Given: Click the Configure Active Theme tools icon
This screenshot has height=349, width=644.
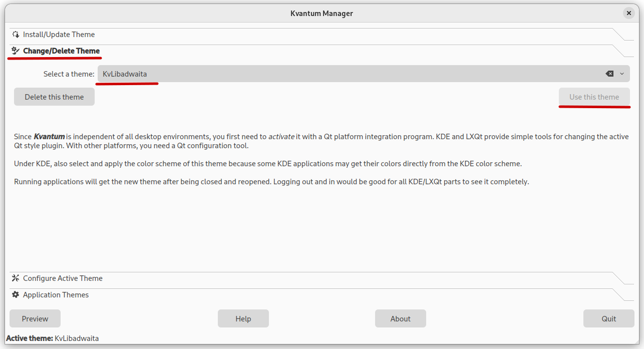Looking at the screenshot, I should click(x=16, y=278).
